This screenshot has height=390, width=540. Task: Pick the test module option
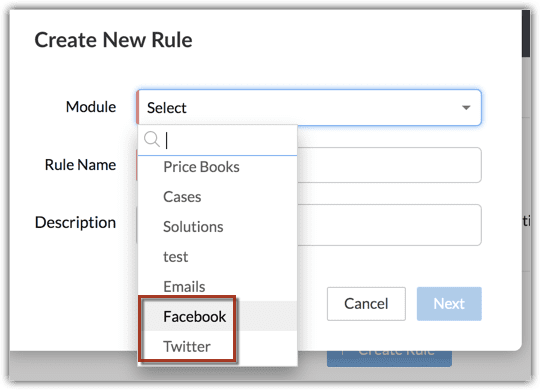pyautogui.click(x=217, y=257)
